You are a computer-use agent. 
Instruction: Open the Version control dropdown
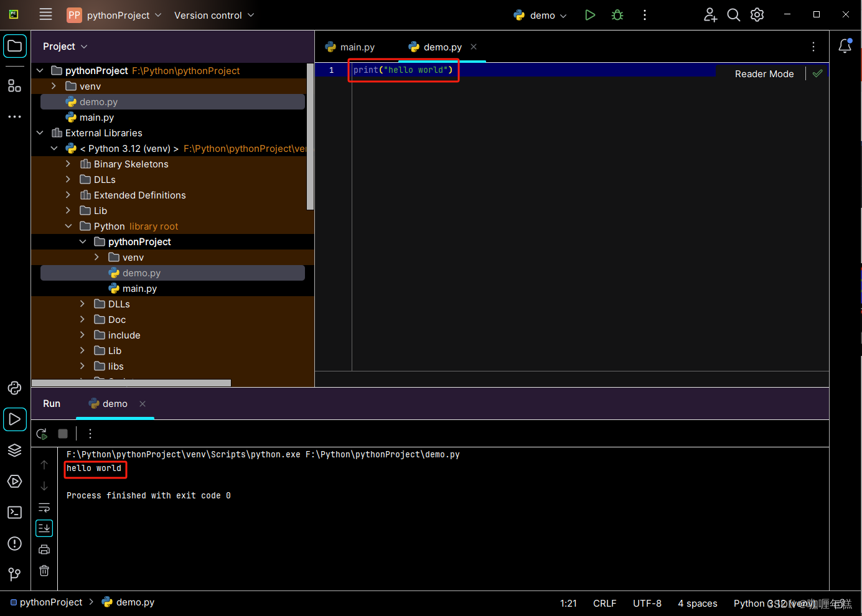click(214, 15)
